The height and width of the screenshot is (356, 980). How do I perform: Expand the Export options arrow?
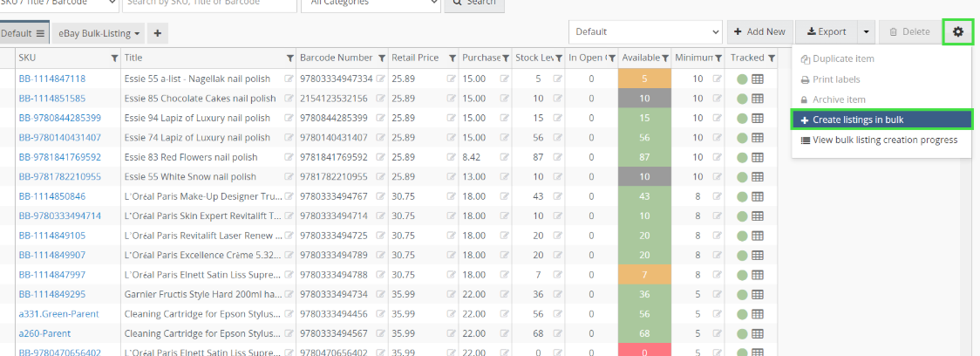866,32
